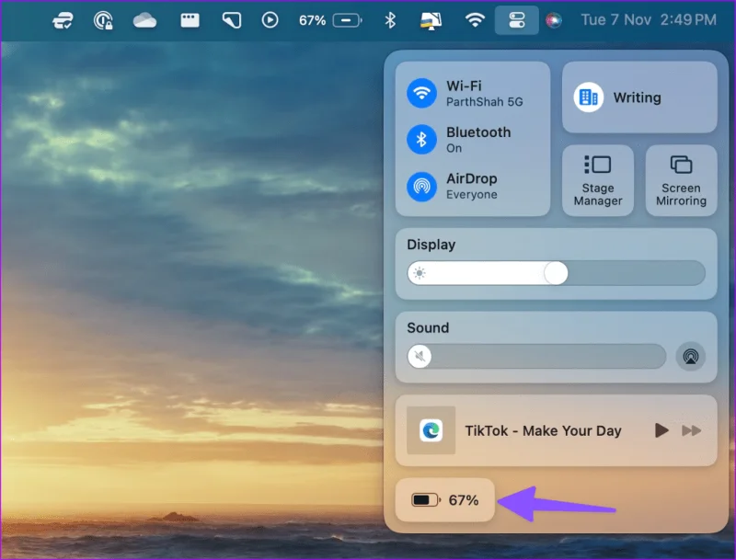Click the date and time Tue 7 Nov
Screen dimensions: 736x560
[649, 19]
